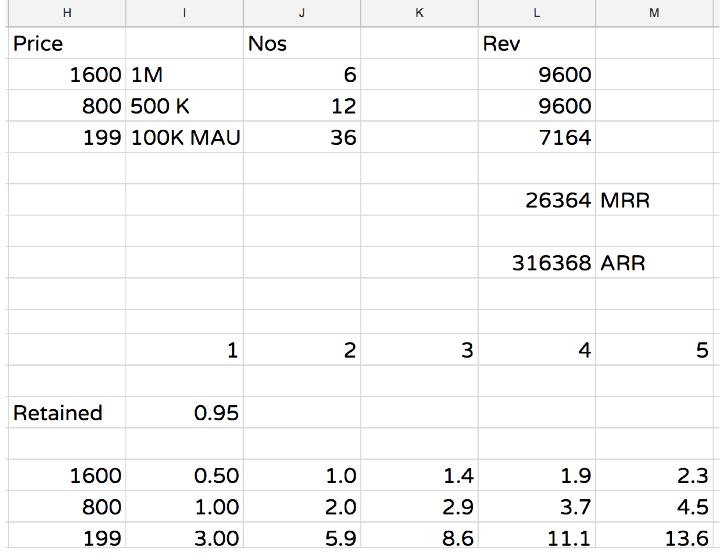Select column L header

pos(537,13)
